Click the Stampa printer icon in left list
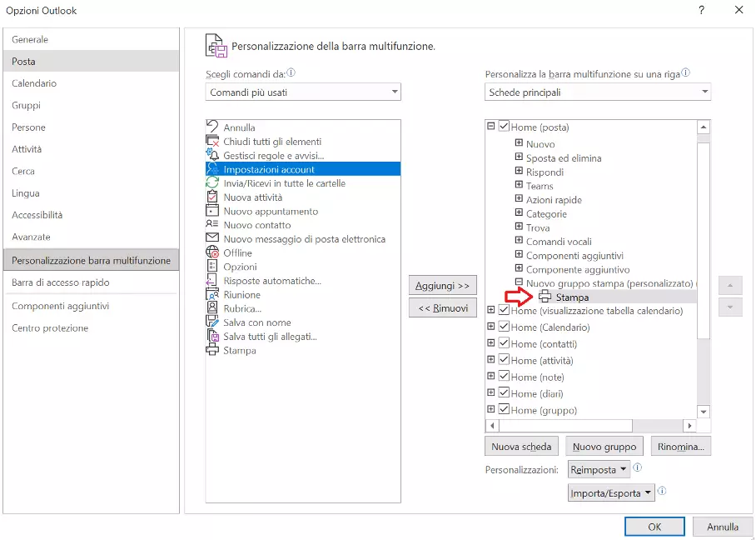This screenshot has height=540, width=756. (212, 350)
